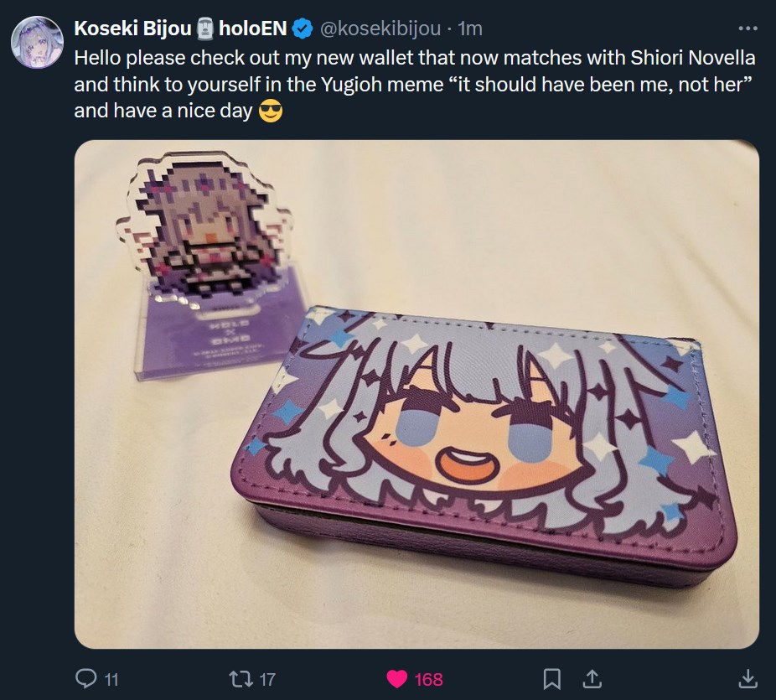Open the @kosekibijou handle link
Screen dimensions: 776x700
coord(380,29)
